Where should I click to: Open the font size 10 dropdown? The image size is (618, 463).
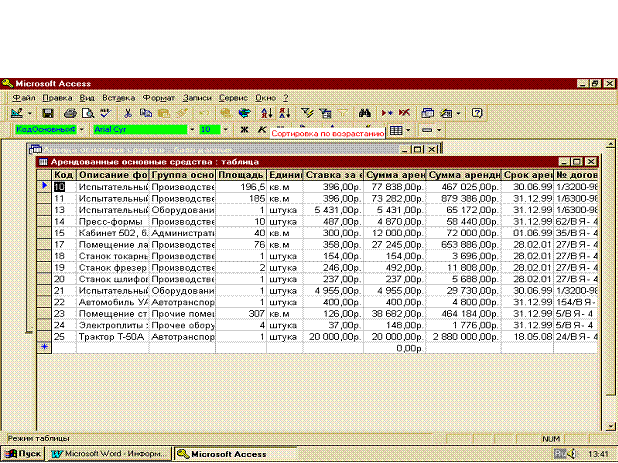227,130
